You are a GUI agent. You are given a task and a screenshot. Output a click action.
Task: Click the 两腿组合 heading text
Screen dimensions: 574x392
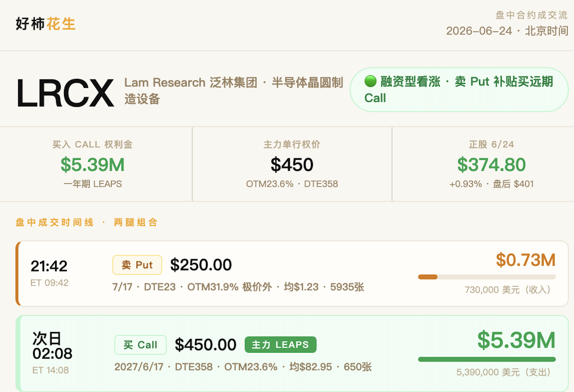coord(136,222)
